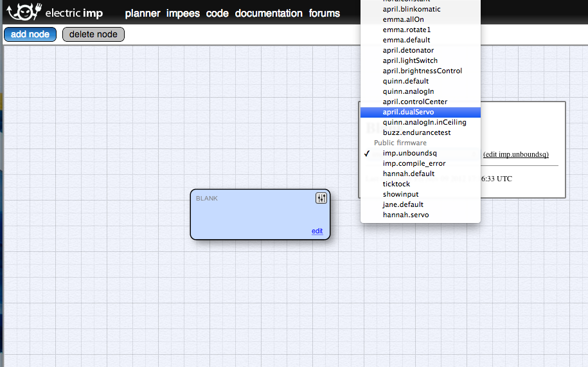Visit the forums
This screenshot has width=588, height=367.
coord(325,13)
